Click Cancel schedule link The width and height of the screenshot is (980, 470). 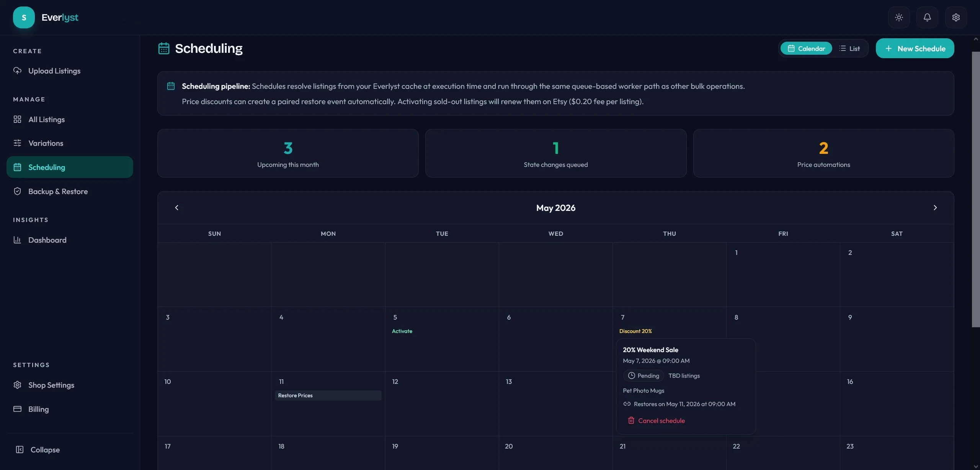(x=656, y=420)
